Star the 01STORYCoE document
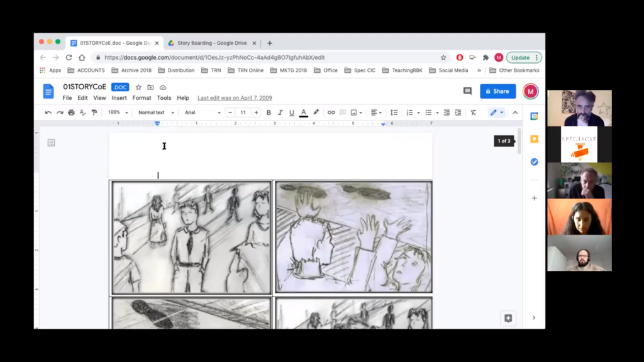644x362 pixels. point(138,87)
